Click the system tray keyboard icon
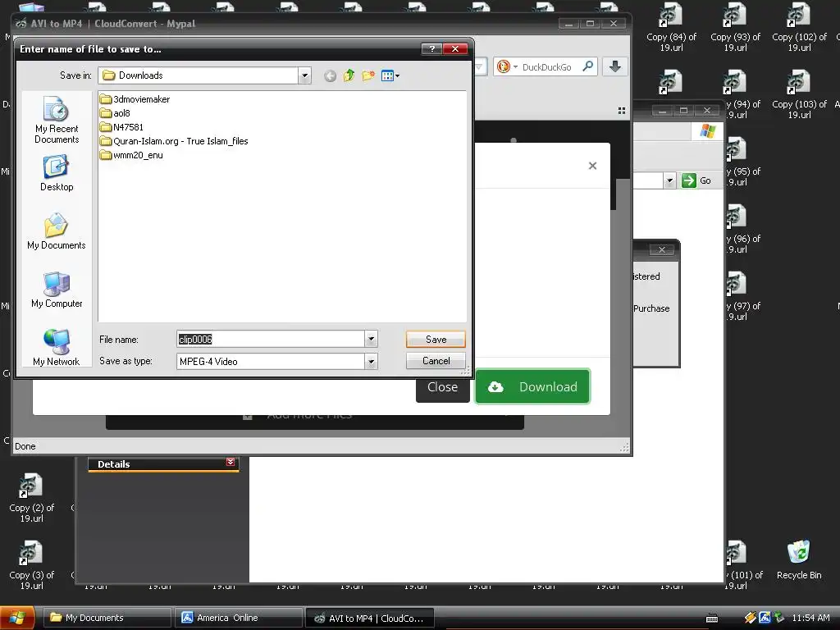Viewport: 840px width, 630px height. pyautogui.click(x=712, y=619)
